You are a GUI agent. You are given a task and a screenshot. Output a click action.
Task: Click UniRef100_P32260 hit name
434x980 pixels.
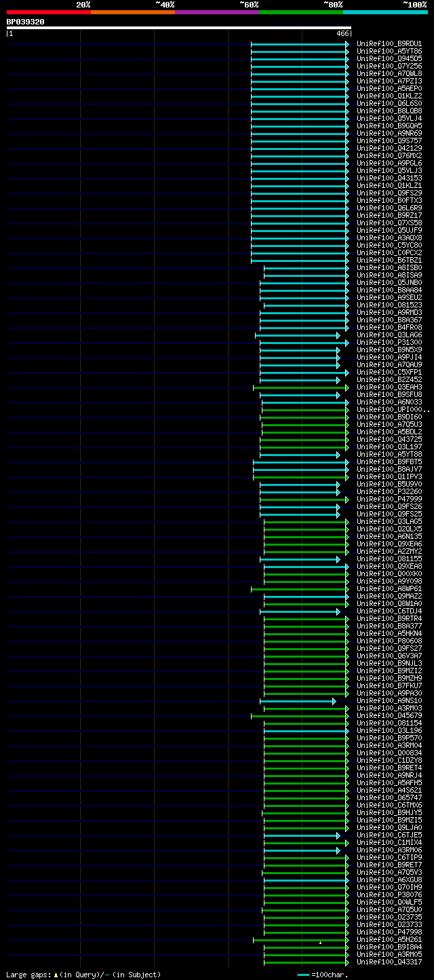[x=389, y=492]
